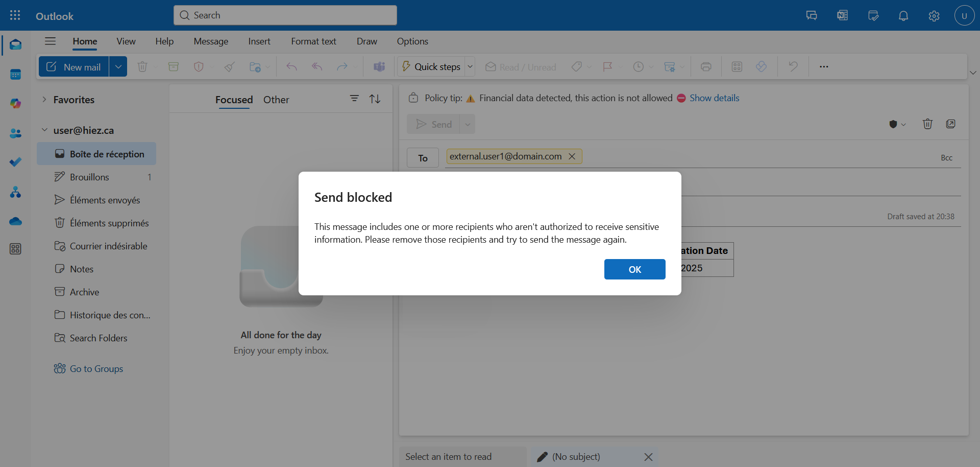Open Quick steps dropdown arrow
980x467 pixels.
tap(470, 67)
